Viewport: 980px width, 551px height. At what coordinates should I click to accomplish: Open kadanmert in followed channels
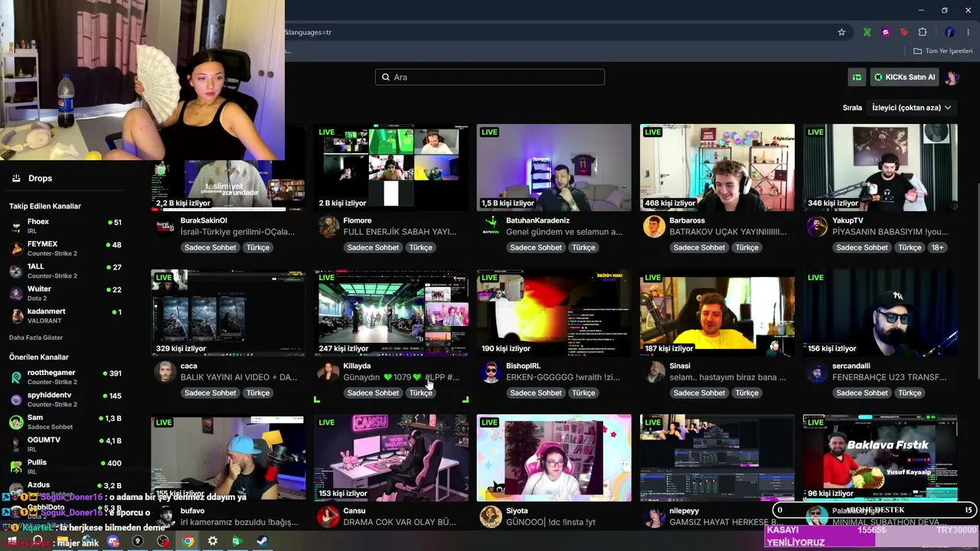tap(66, 315)
